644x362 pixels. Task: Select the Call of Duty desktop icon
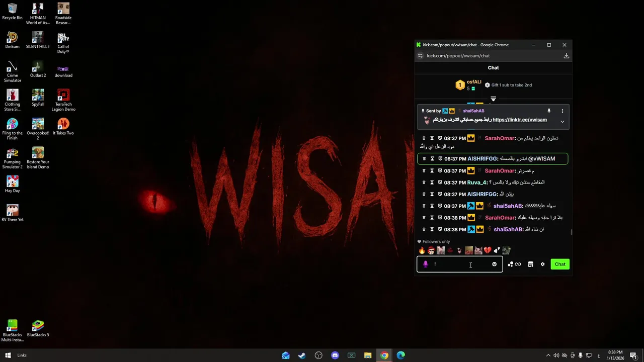click(x=63, y=43)
